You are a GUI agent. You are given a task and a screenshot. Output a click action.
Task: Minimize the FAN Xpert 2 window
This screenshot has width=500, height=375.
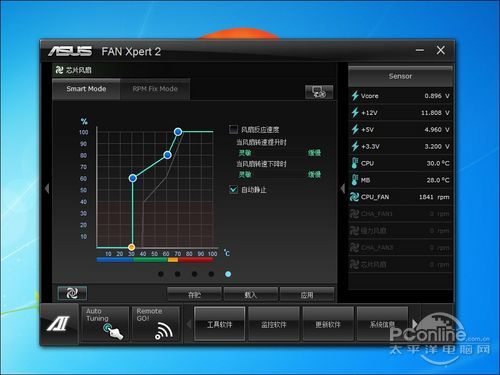point(420,51)
